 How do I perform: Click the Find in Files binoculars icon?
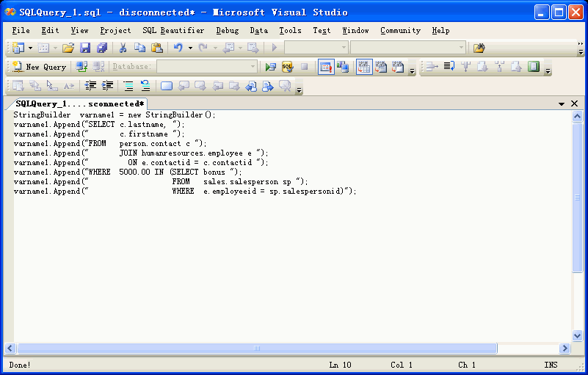[479, 48]
